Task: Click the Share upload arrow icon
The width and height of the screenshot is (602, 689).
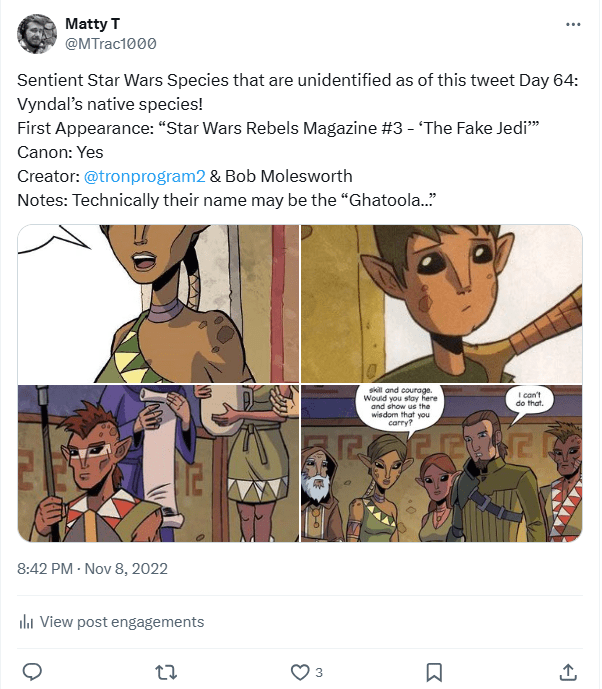Action: [x=567, y=671]
